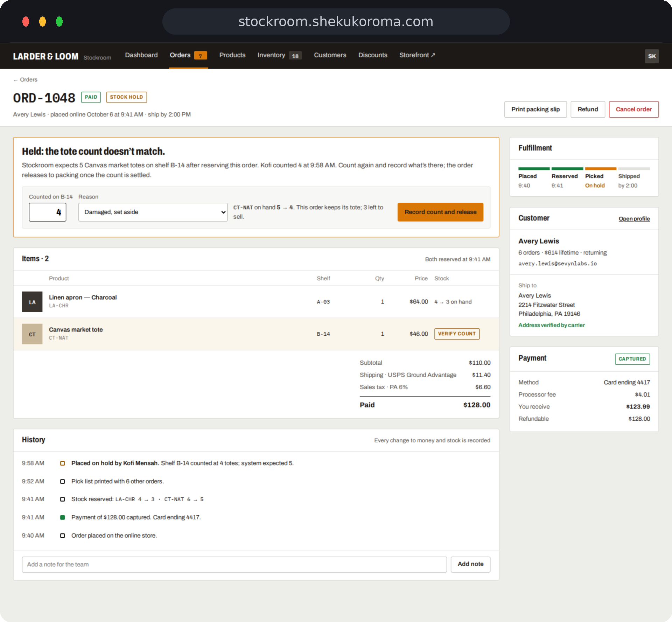672x622 pixels.
Task: Open the customer profile link
Action: [634, 219]
